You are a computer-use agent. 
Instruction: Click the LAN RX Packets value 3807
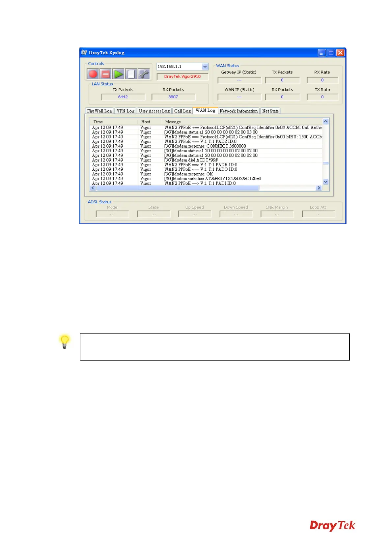(173, 97)
